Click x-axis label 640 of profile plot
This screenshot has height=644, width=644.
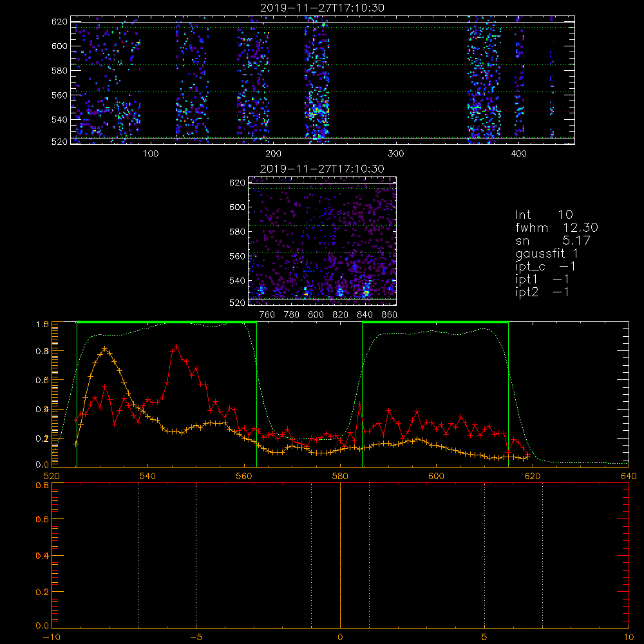pyautogui.click(x=629, y=476)
